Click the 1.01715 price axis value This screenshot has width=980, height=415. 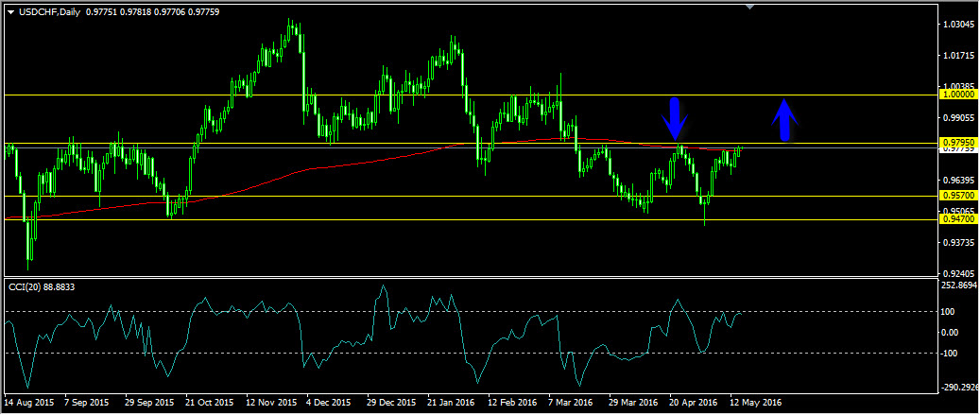(x=959, y=57)
